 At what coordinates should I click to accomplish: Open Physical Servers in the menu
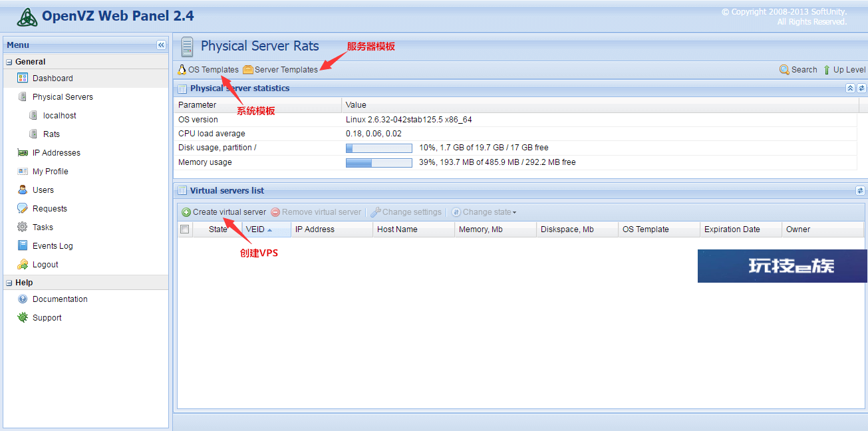(x=63, y=96)
